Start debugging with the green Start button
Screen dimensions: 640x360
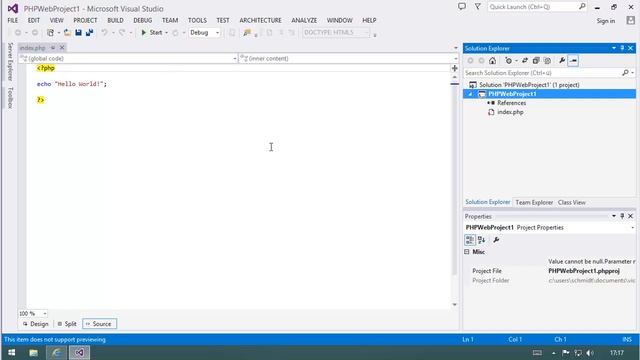coord(151,33)
